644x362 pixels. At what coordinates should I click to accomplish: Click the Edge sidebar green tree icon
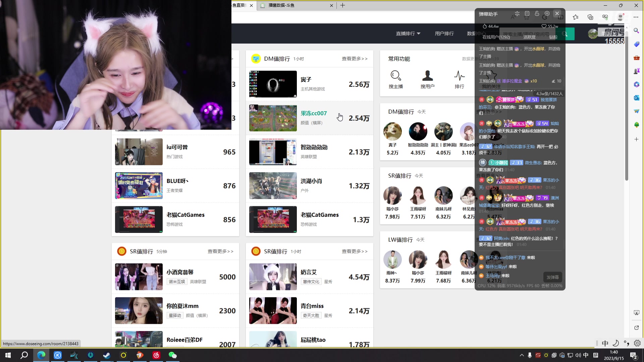[636, 125]
